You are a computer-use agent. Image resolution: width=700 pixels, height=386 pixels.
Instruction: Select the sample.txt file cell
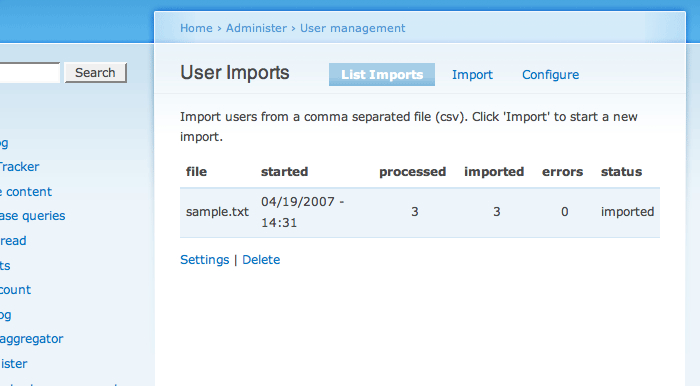coord(217,212)
